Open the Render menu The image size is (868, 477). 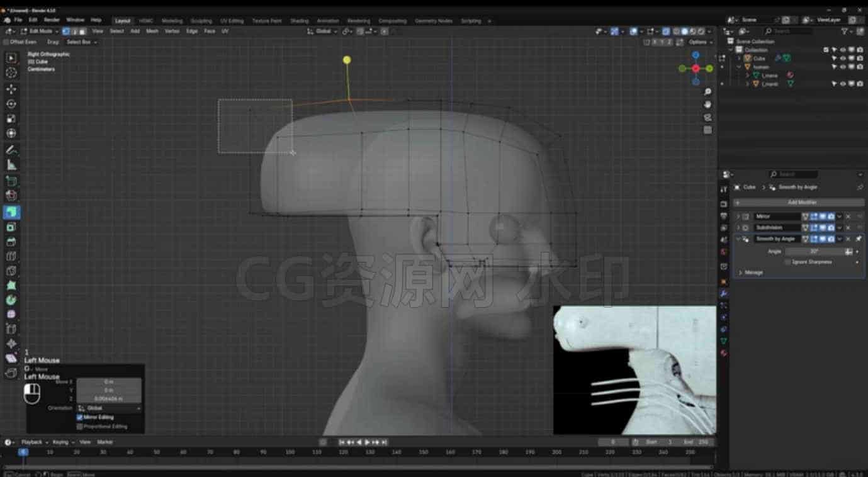pyautogui.click(x=52, y=20)
